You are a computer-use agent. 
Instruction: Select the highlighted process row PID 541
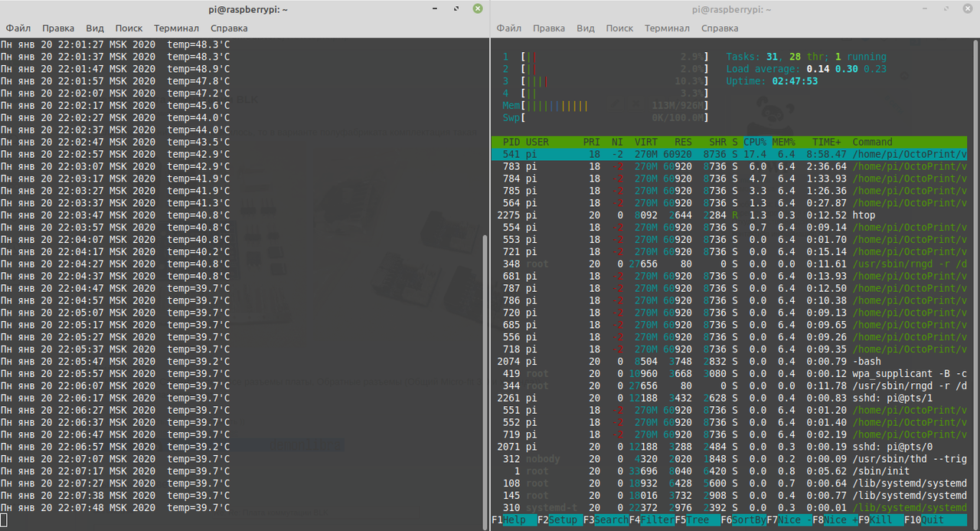pyautogui.click(x=729, y=154)
